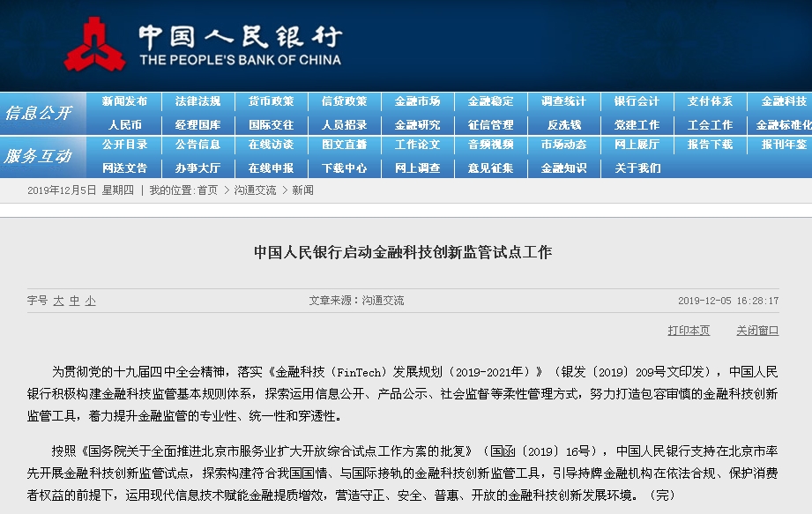Select 调查统计 in the navigation bar

[563, 101]
